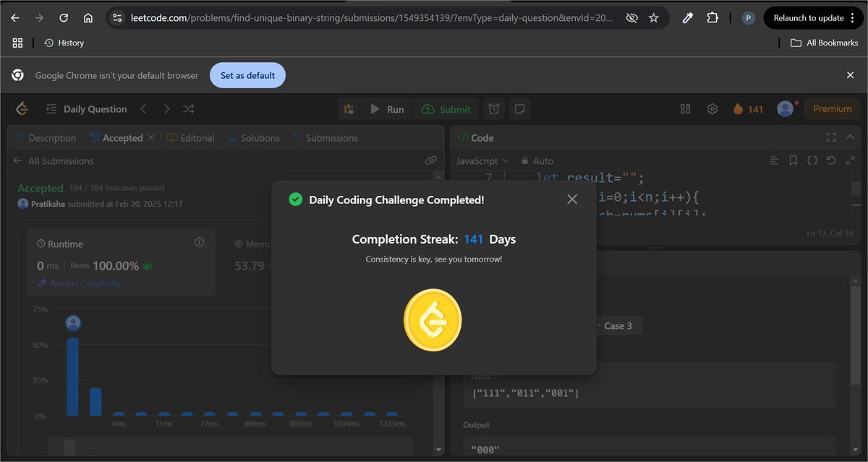Click the Premium button

click(x=833, y=109)
